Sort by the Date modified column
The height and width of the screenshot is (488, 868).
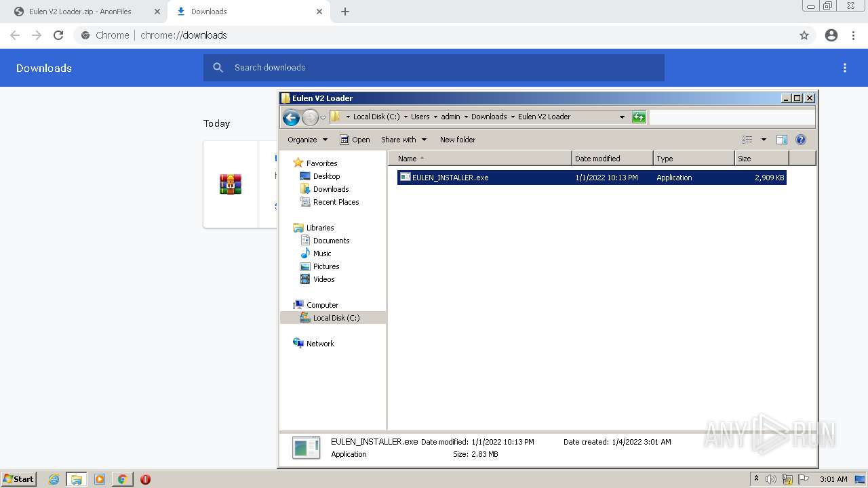point(612,159)
